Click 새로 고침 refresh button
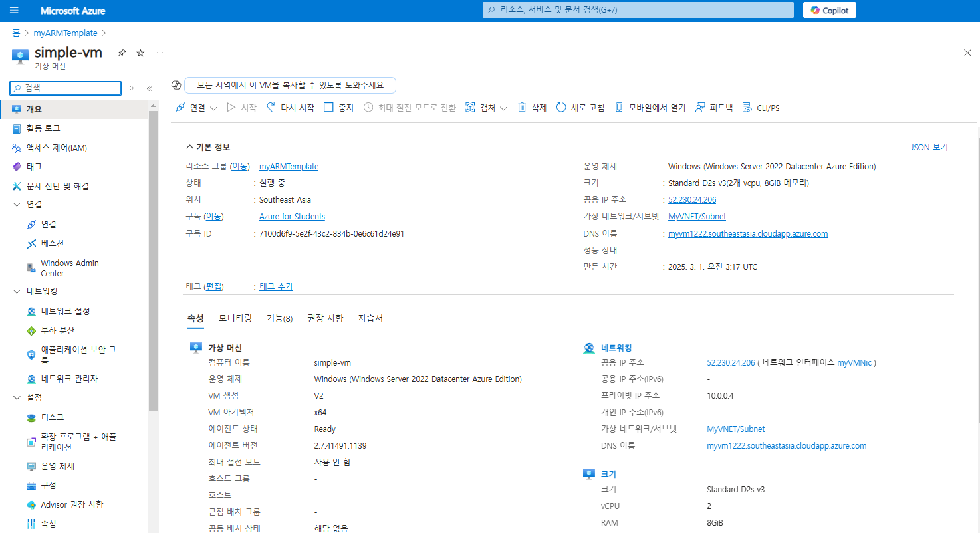 pyautogui.click(x=580, y=108)
